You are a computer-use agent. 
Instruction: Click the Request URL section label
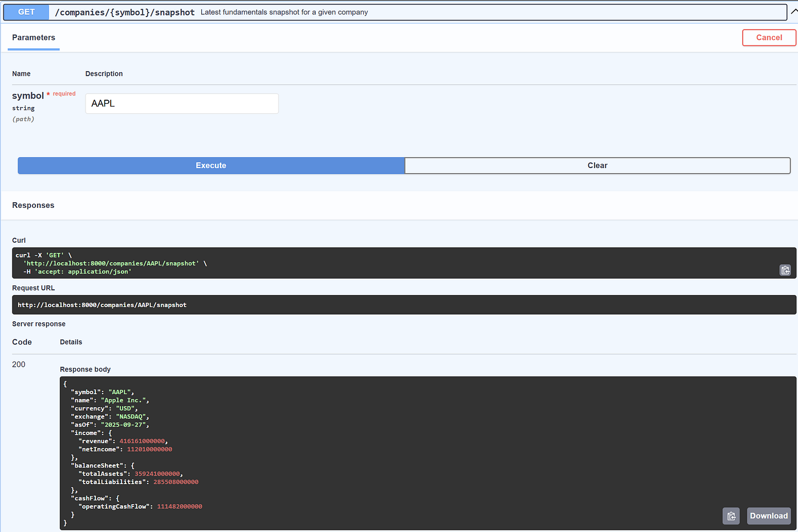[33, 288]
